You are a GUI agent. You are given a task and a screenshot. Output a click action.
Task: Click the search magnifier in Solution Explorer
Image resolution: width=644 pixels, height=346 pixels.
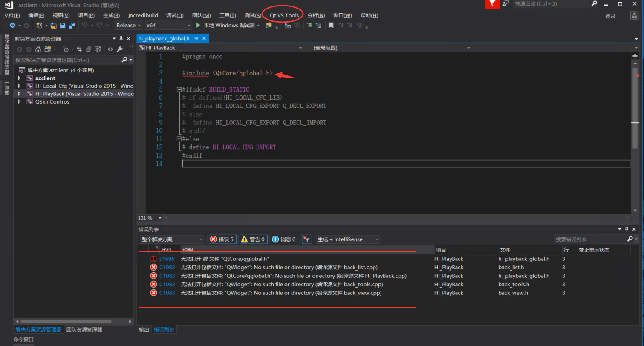coord(124,60)
